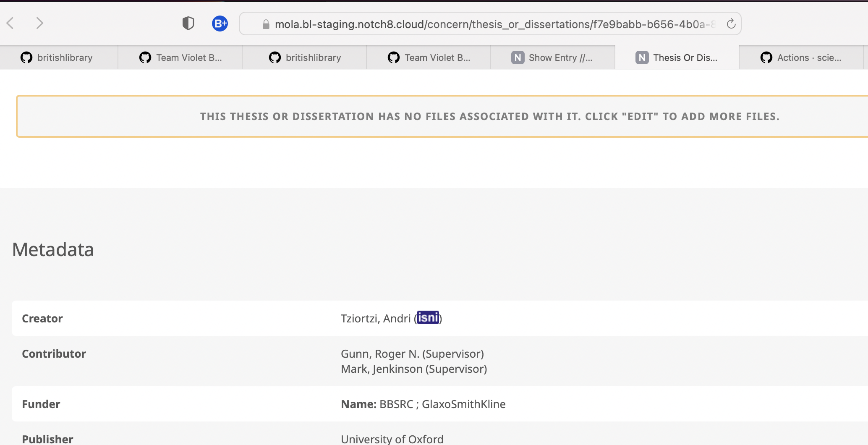Switch to the second britishlibrary tab
Image resolution: width=868 pixels, height=445 pixels.
(304, 57)
